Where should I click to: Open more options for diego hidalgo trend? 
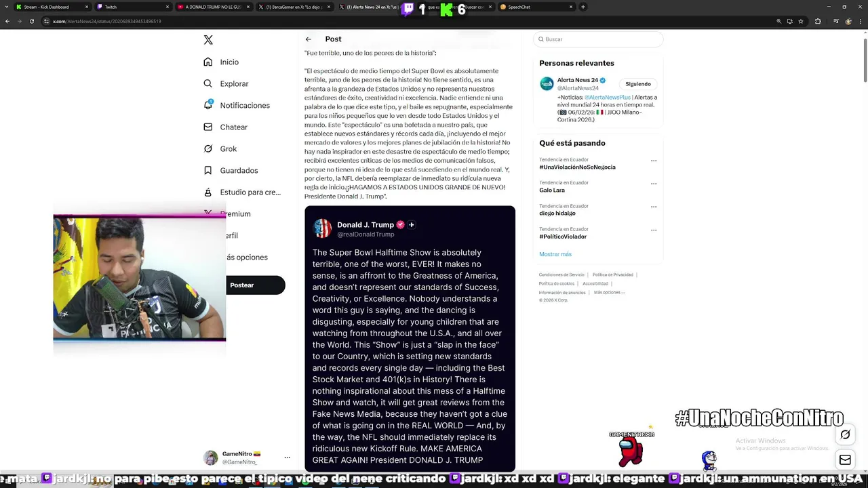click(x=654, y=207)
